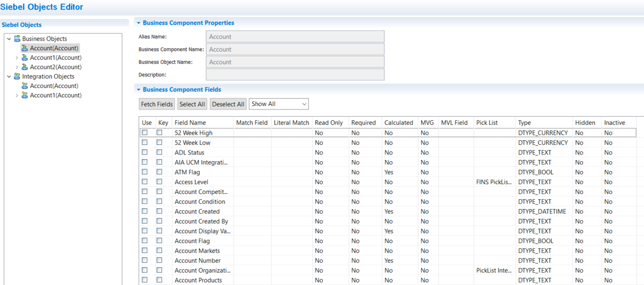Click the Account Markets field name

(197, 251)
